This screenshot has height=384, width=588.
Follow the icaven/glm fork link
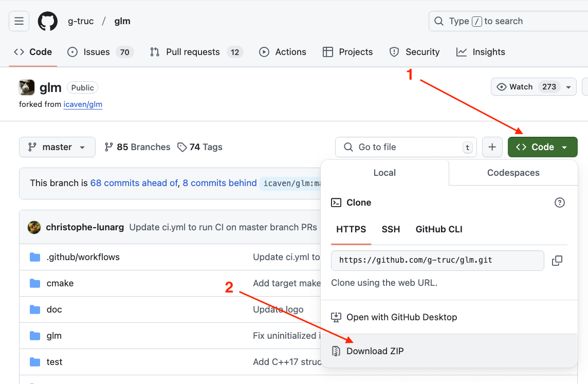[83, 104]
